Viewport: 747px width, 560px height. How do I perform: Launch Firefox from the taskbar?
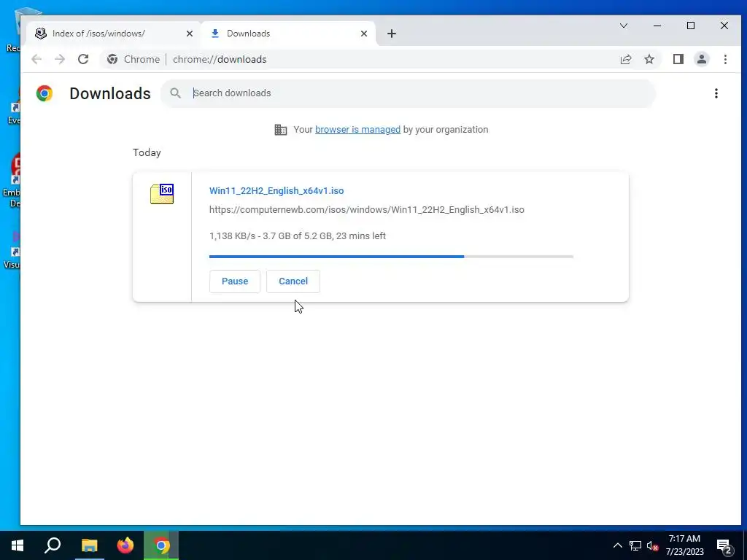(x=125, y=545)
